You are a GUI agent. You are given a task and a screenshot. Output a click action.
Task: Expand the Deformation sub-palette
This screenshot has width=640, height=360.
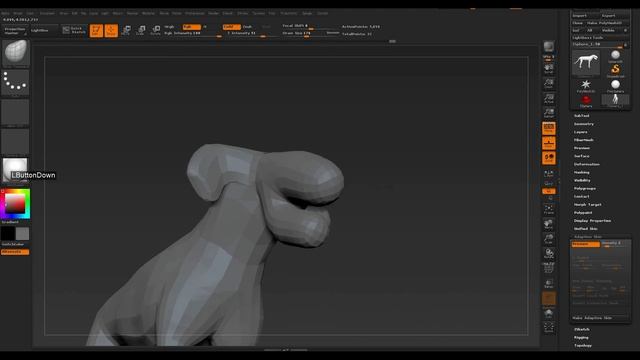[587, 164]
